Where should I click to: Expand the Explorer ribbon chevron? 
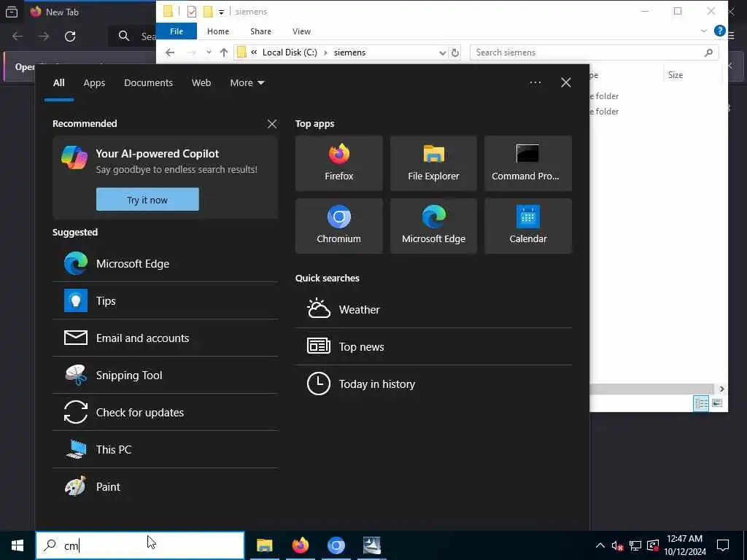click(704, 31)
